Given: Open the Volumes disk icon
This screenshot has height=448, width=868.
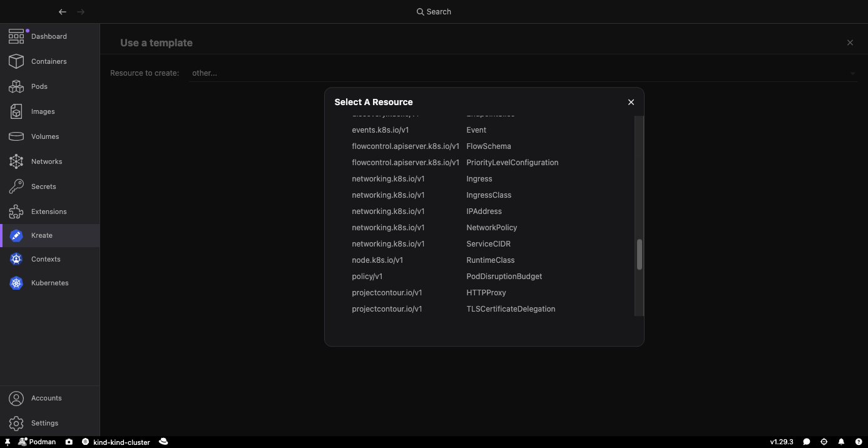Looking at the screenshot, I should (16, 136).
